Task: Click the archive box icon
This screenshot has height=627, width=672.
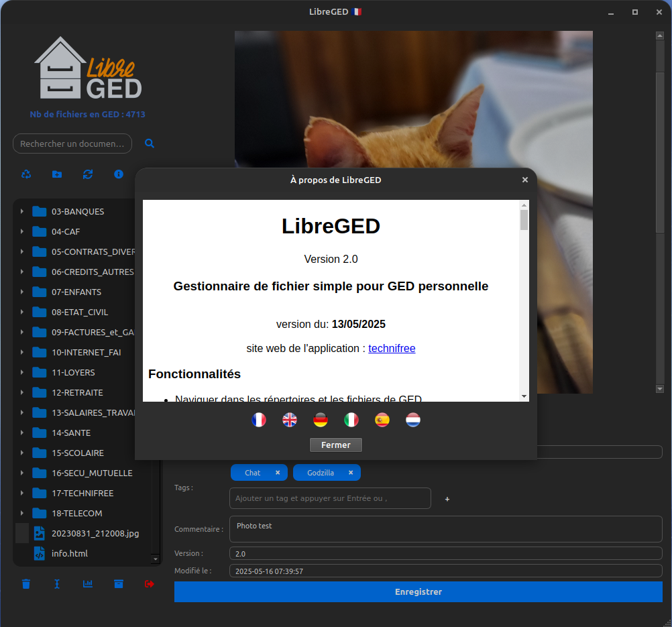Action: click(119, 584)
